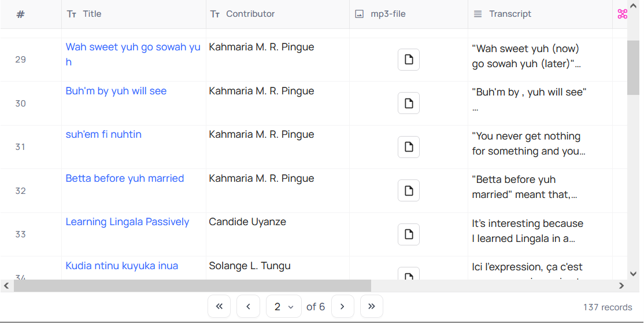Viewport: 644px width, 323px height.
Task: Open the 'suh'em fi nuhtin' title link
Action: pyautogui.click(x=103, y=134)
